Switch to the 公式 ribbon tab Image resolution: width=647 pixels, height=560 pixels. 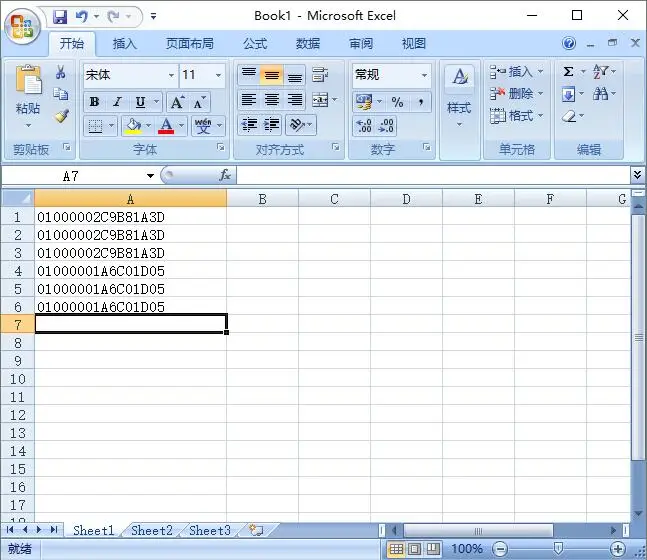[x=255, y=43]
